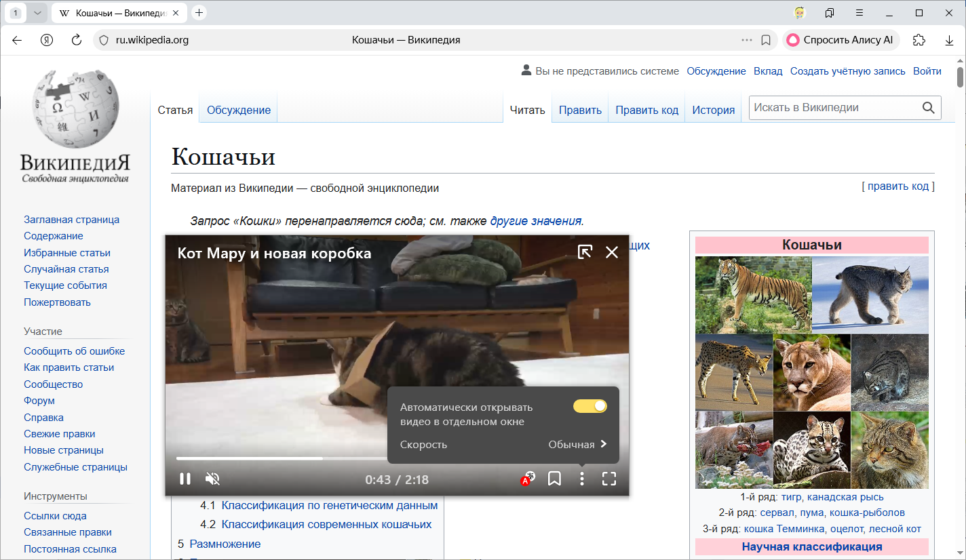Switch to the Обсуждение tab
Screen dimensions: 966x560
pos(238,110)
